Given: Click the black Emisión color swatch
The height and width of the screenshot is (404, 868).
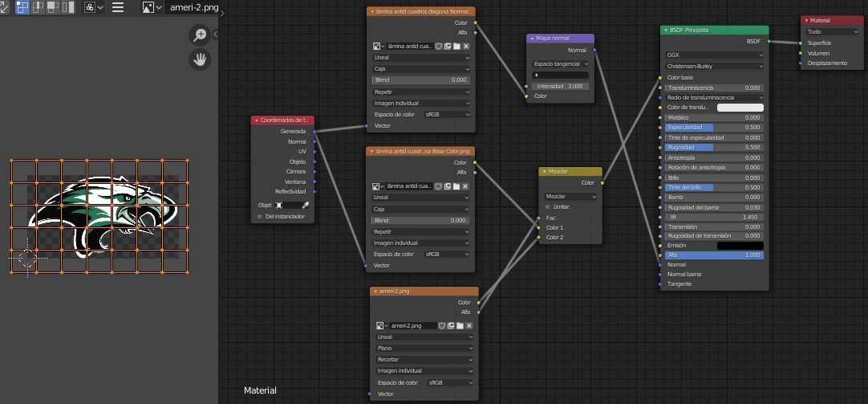Looking at the screenshot, I should click(x=740, y=246).
